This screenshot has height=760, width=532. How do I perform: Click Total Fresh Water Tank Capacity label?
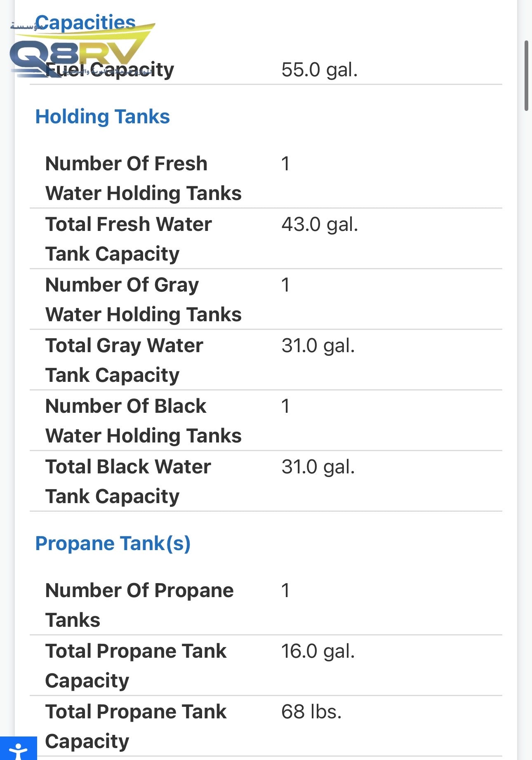point(128,239)
